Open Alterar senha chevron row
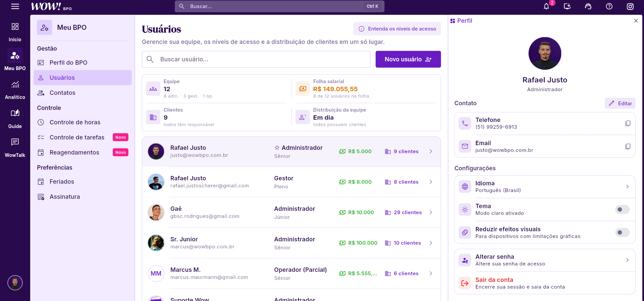Screen dimensions: 644x301 coord(545,260)
